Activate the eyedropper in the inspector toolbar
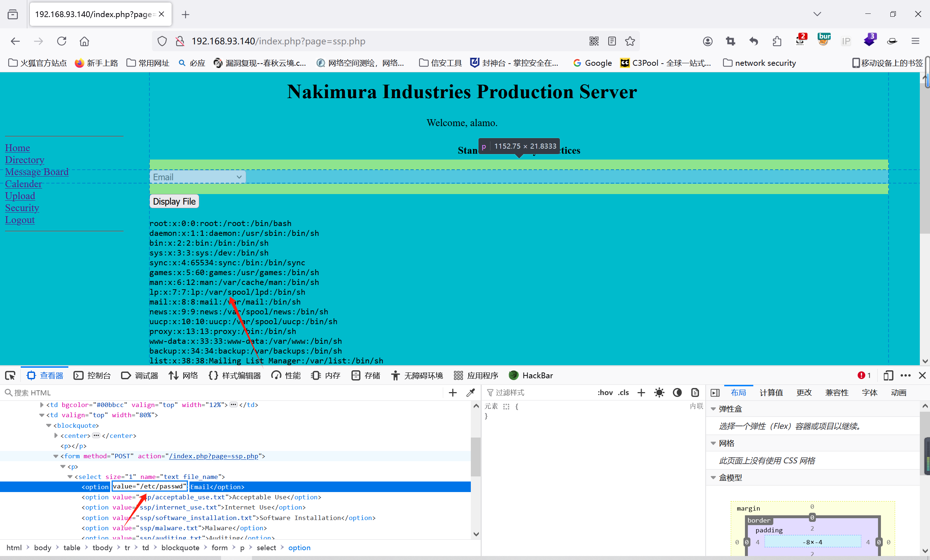930x560 pixels. click(x=470, y=392)
